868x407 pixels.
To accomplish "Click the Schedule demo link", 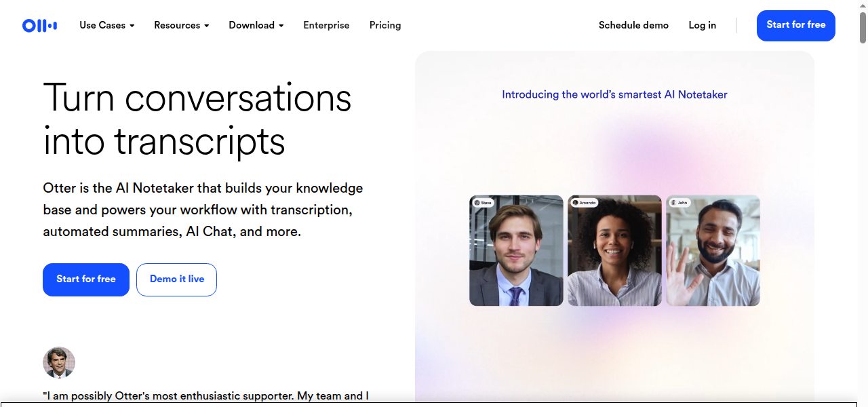I will tap(633, 25).
